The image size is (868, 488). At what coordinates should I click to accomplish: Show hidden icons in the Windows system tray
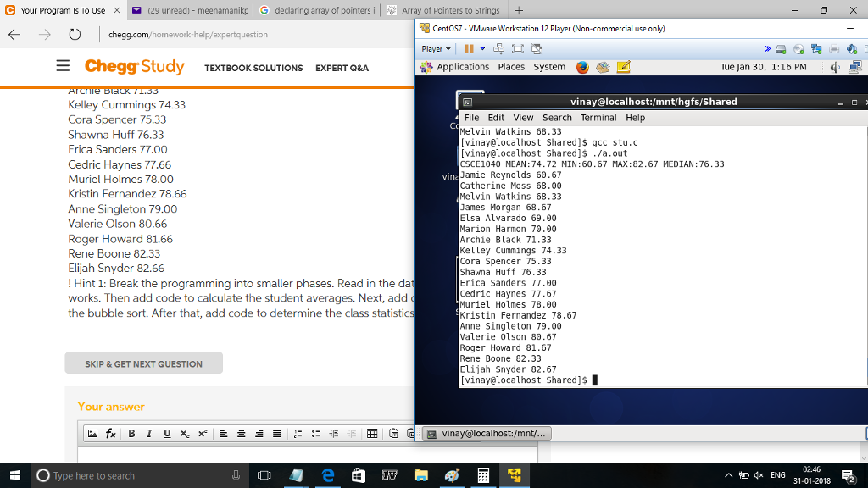pyautogui.click(x=727, y=475)
